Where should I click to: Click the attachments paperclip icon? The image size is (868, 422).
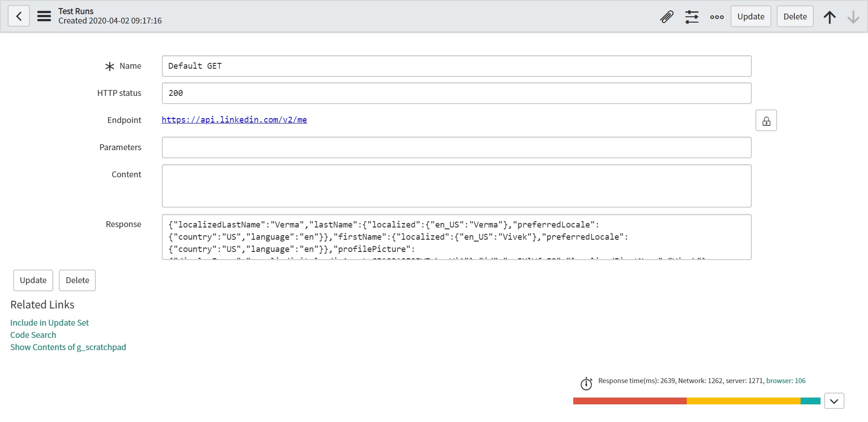[x=666, y=16]
